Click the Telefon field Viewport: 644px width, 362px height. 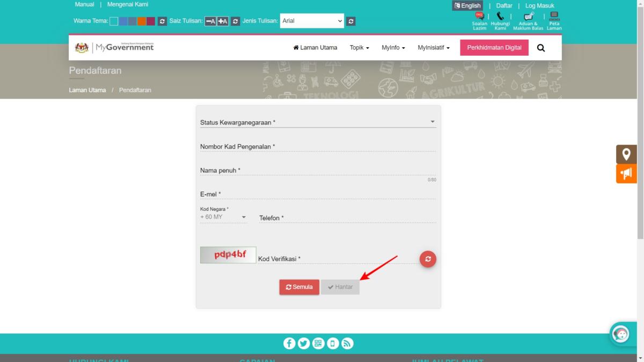tap(348, 218)
